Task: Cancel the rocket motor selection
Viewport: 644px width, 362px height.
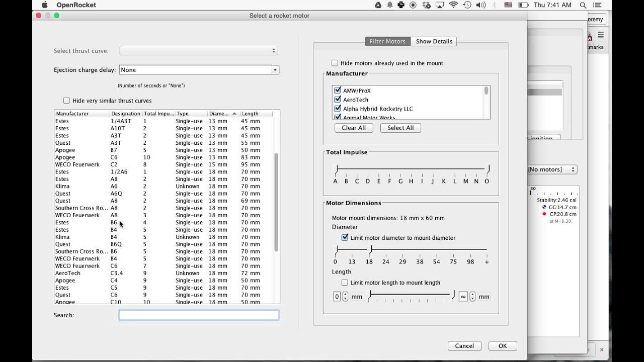Action: (x=464, y=346)
